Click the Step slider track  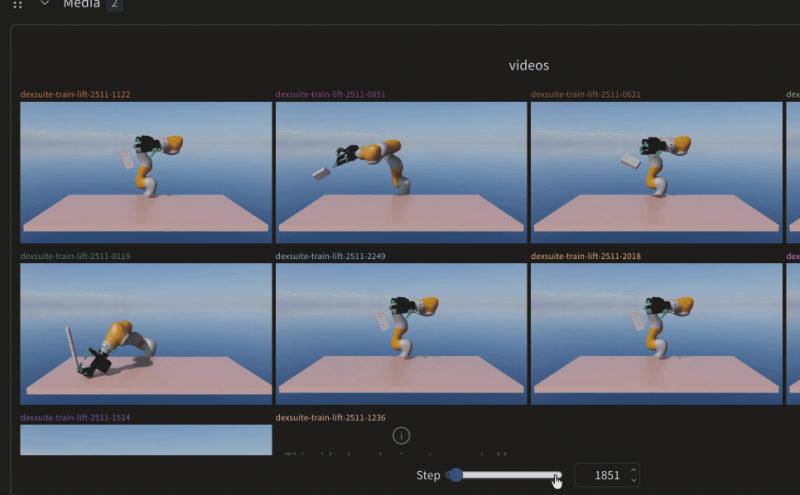[504, 475]
